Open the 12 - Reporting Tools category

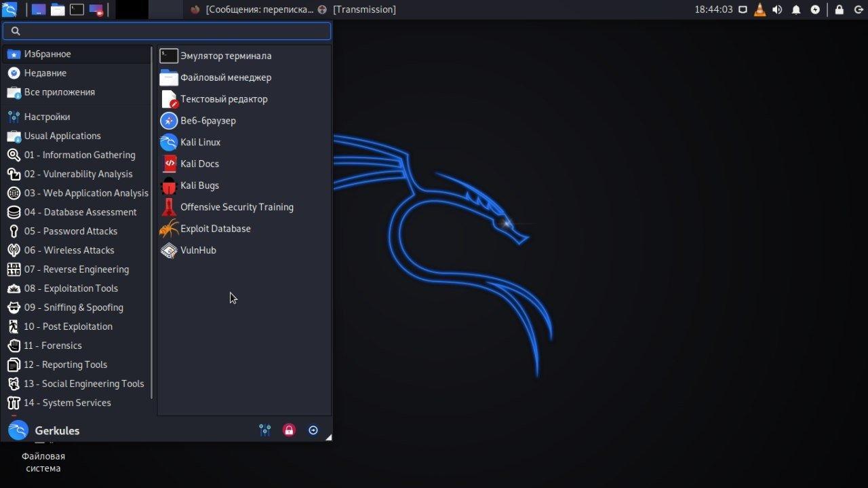[77, 364]
